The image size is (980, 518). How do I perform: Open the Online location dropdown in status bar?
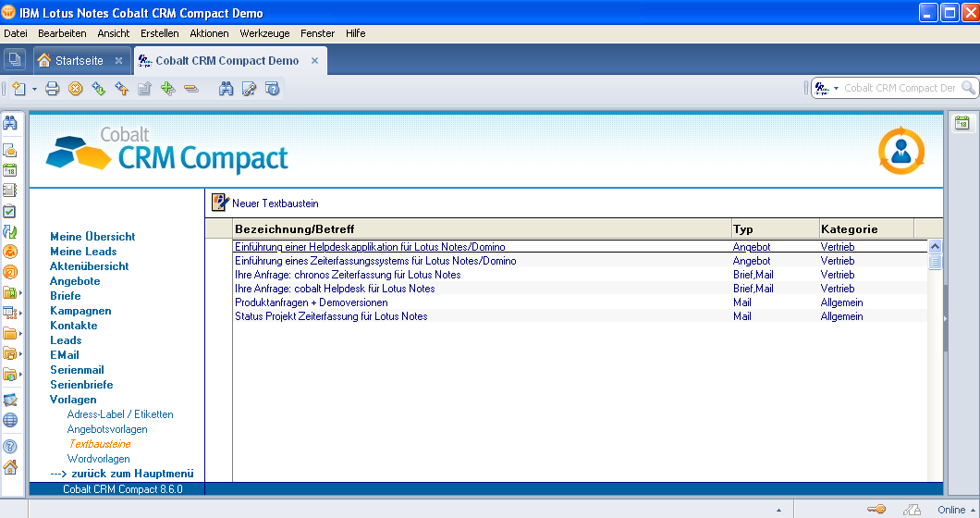tap(956, 510)
